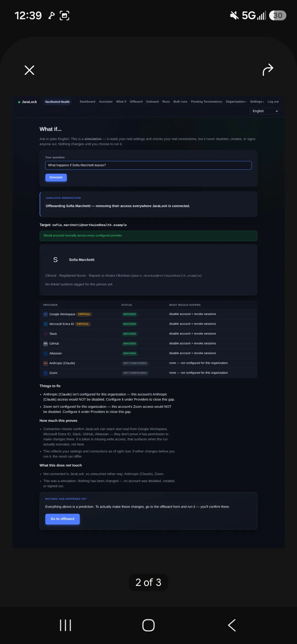Click the NOT CONFIGURED status for Anthropic (Claude)

[x=135, y=363]
